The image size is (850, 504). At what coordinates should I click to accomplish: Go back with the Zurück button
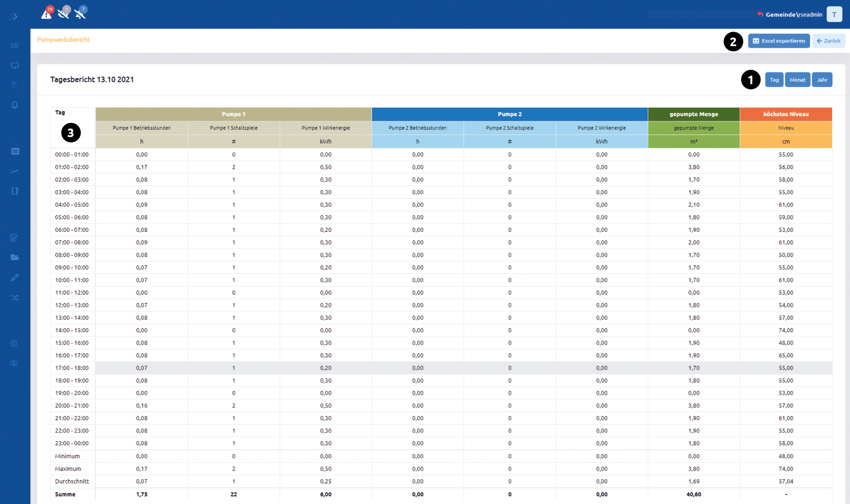828,41
